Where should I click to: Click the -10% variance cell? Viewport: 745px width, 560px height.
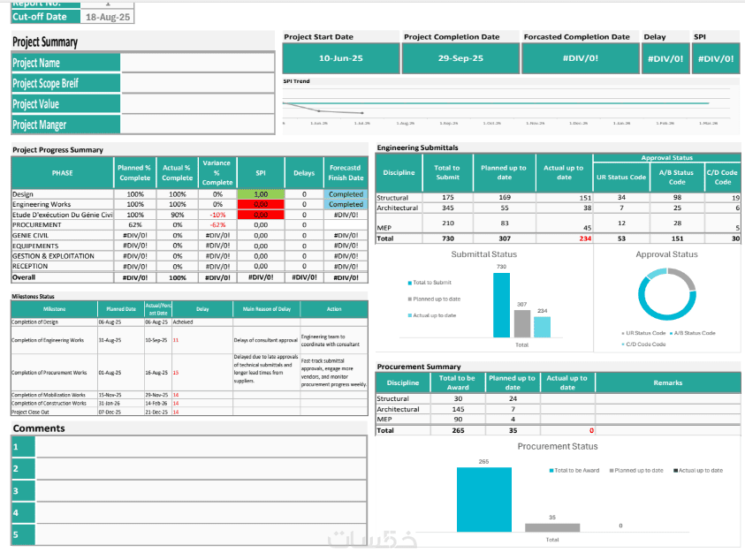point(217,215)
